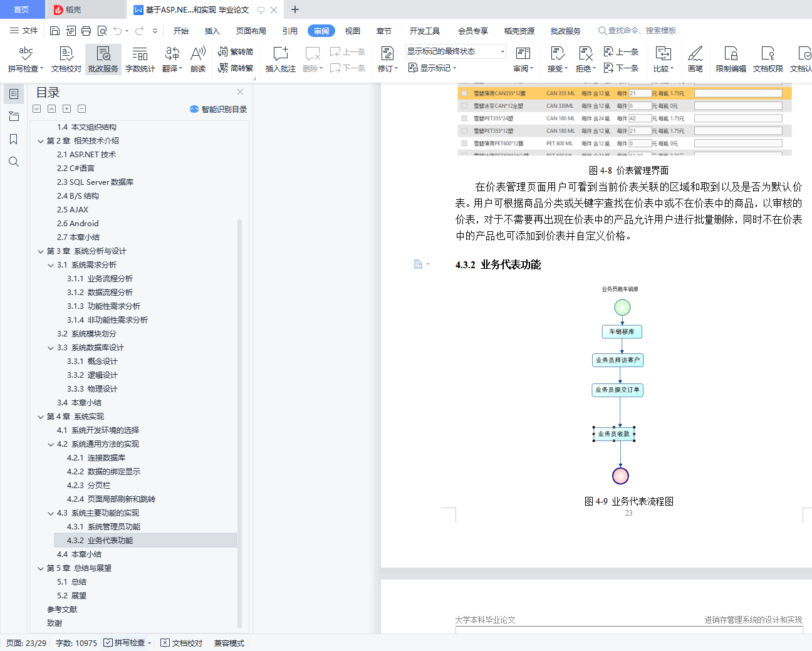The width and height of the screenshot is (812, 651).
Task: Open the 首页 home tab
Action: click(x=22, y=9)
